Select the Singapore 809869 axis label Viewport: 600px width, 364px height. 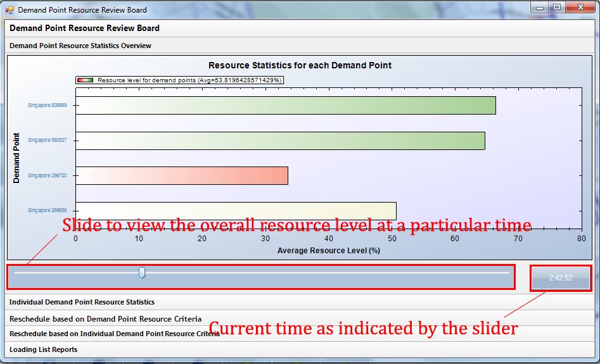[x=48, y=105]
